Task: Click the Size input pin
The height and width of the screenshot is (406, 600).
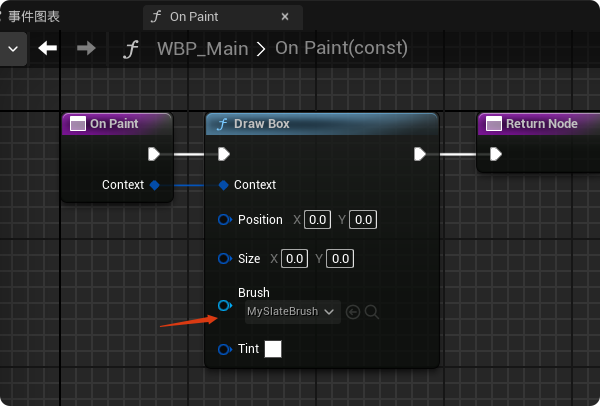Action: click(225, 259)
